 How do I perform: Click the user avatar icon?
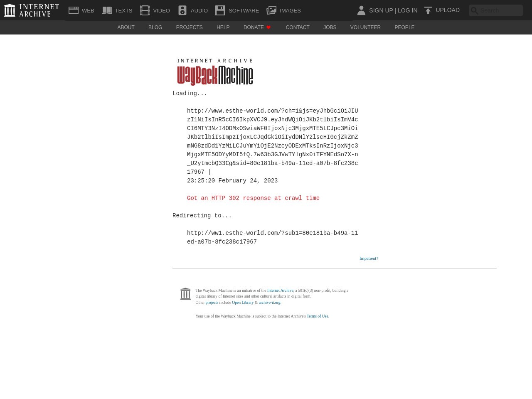click(x=361, y=10)
